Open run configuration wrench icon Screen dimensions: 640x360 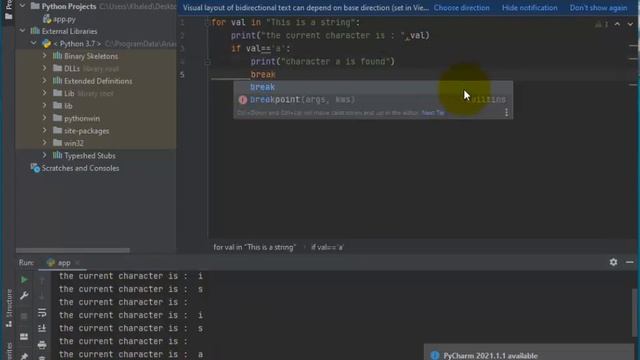coord(24,296)
